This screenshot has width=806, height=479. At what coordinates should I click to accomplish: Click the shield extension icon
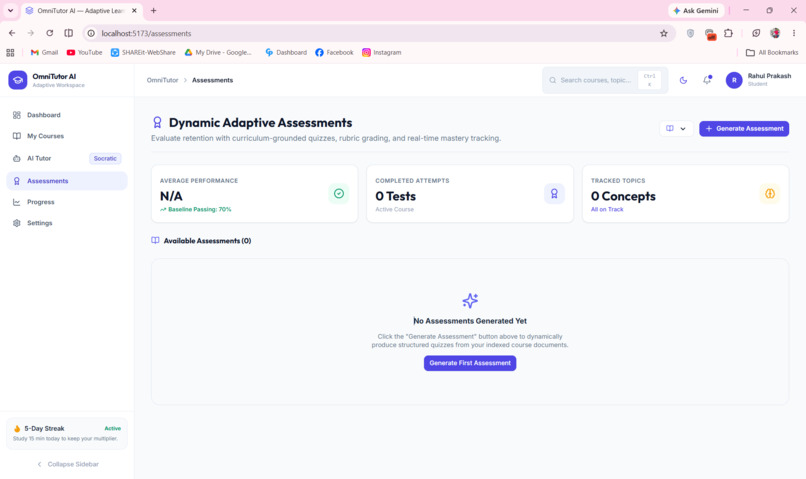690,33
